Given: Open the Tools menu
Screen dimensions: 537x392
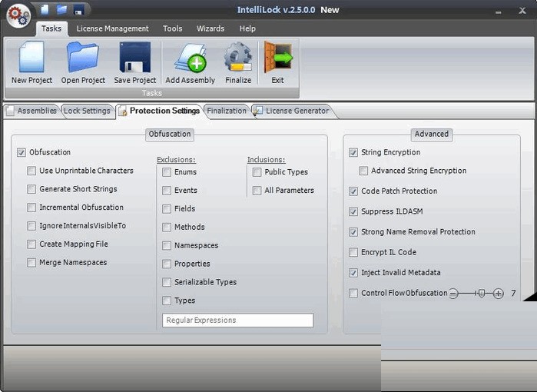Looking at the screenshot, I should point(173,28).
